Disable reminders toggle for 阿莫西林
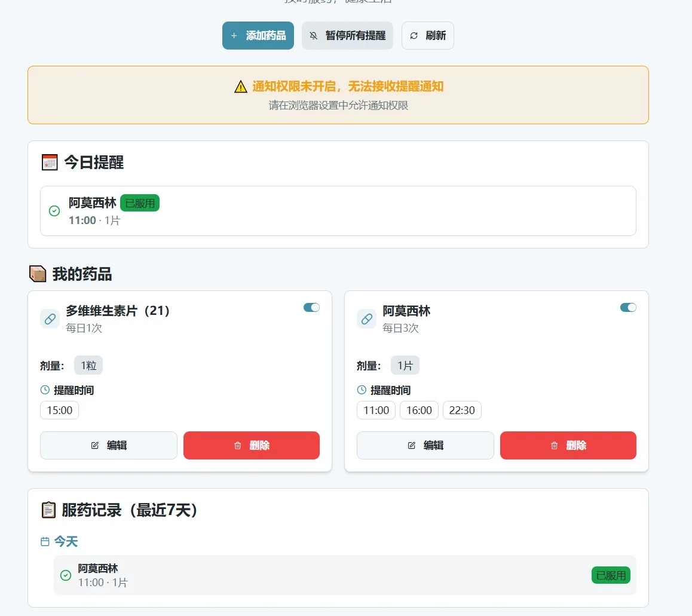This screenshot has width=692, height=616. pos(627,307)
